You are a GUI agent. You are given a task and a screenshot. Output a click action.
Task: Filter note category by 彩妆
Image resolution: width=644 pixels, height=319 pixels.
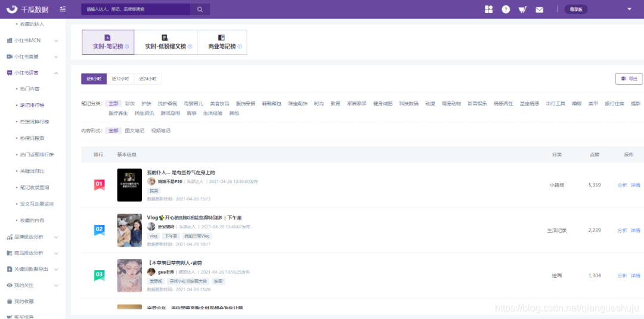130,104
